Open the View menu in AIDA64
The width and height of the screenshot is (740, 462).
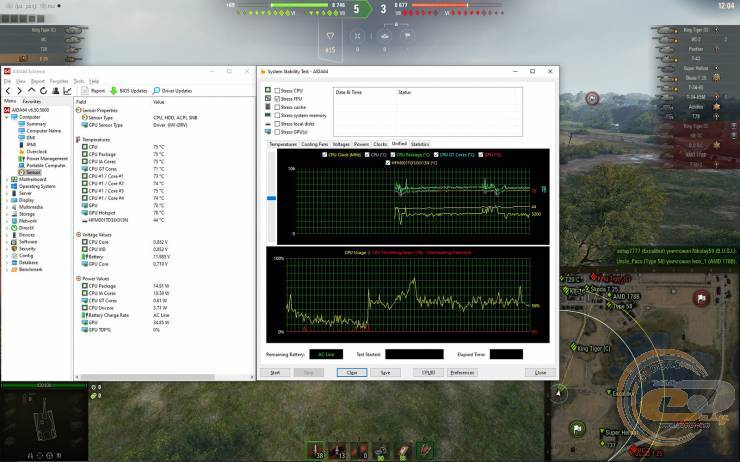coord(21,81)
